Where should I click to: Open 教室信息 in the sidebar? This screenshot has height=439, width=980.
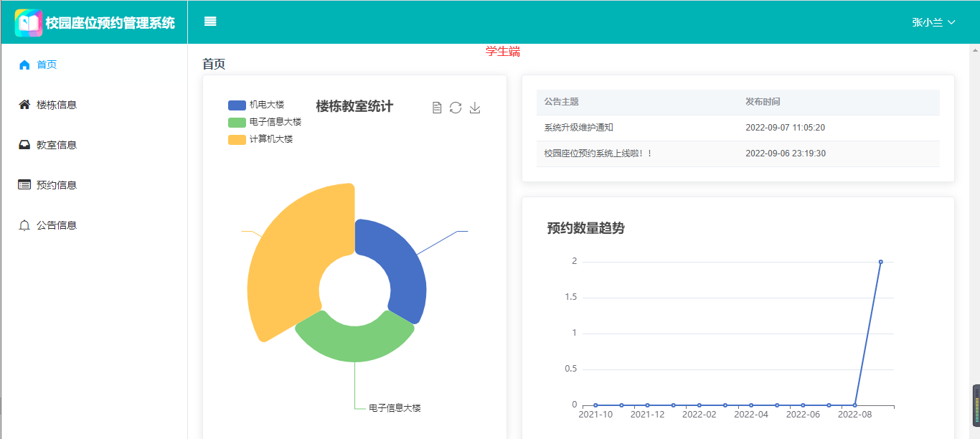coord(56,145)
